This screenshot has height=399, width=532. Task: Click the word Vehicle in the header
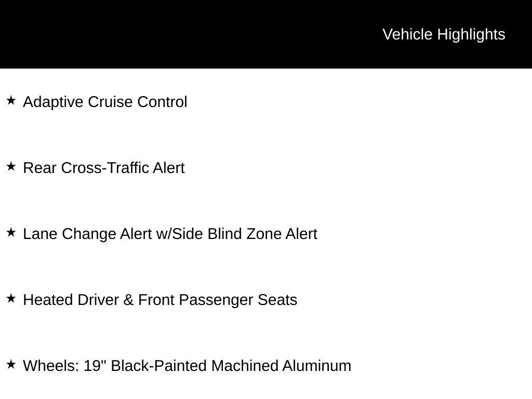click(x=407, y=35)
